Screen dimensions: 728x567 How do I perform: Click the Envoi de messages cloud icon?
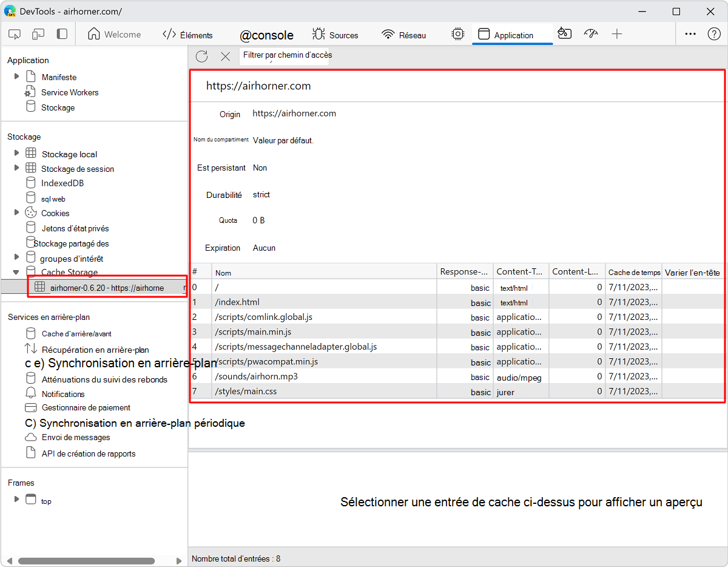tap(30, 437)
